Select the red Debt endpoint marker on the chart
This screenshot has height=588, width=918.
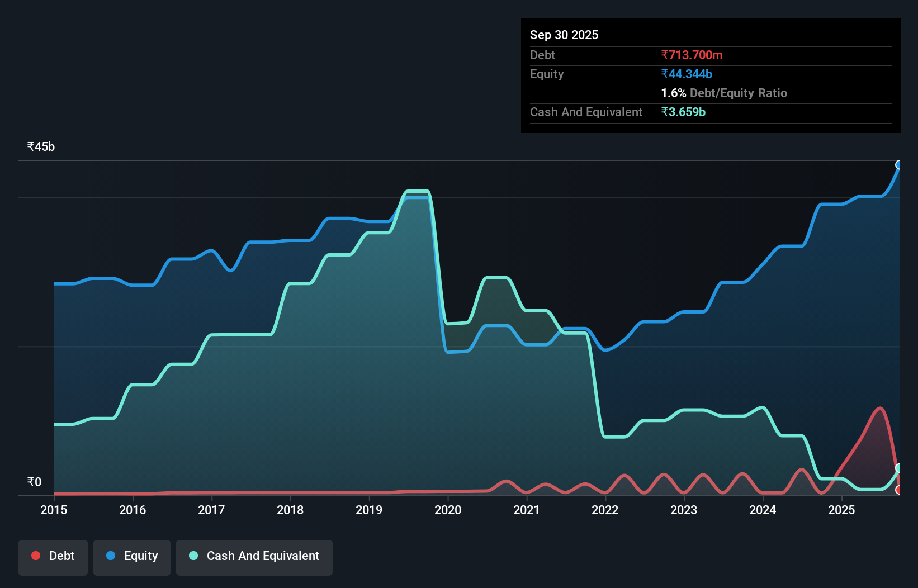tap(899, 490)
